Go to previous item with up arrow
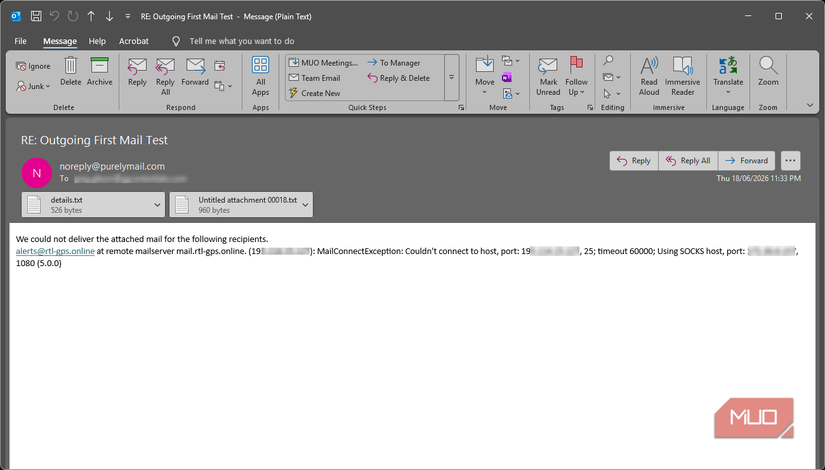The width and height of the screenshot is (825, 470). click(91, 16)
